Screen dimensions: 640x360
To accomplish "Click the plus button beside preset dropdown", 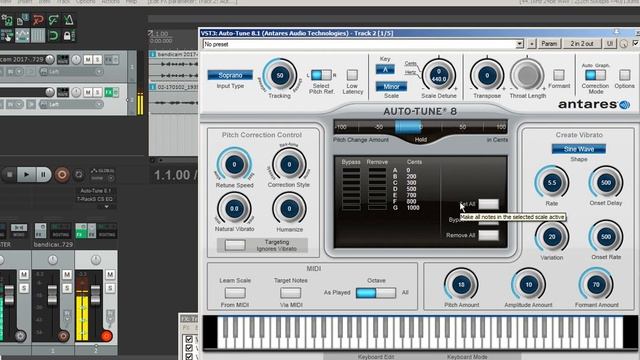I will click(531, 44).
